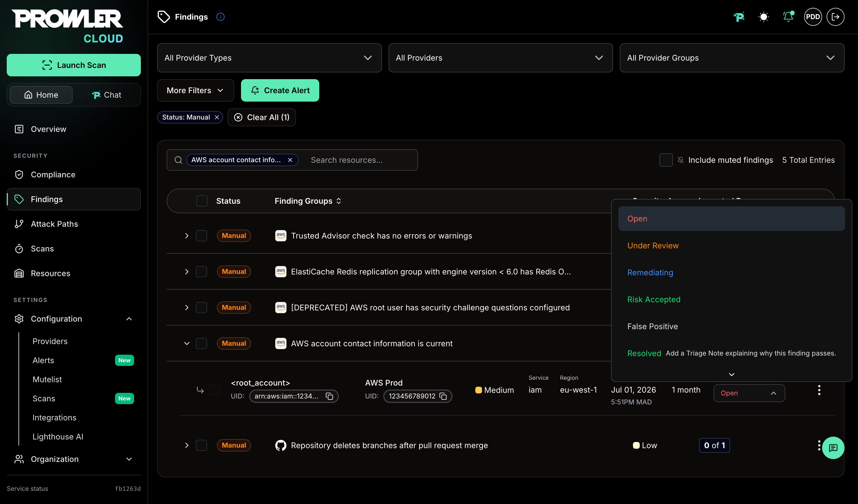The height and width of the screenshot is (504, 858).
Task: Click the 0 of 1 count badge
Action: 714,445
